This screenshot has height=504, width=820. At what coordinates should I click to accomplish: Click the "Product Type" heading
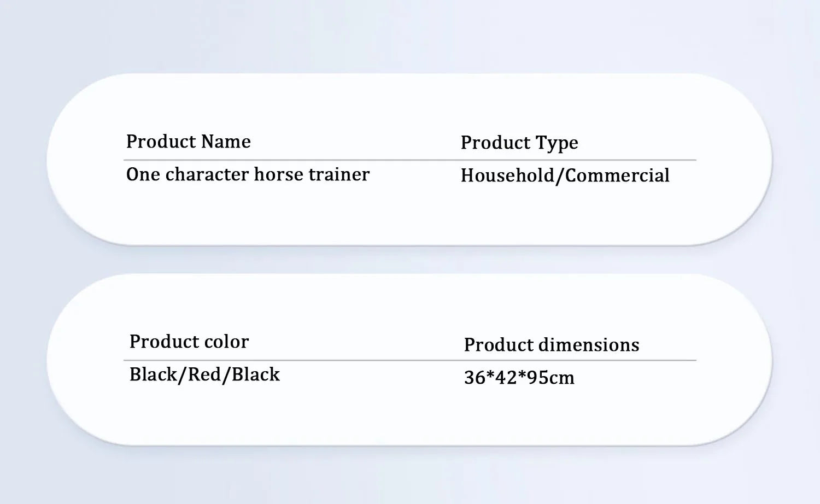click(x=519, y=143)
